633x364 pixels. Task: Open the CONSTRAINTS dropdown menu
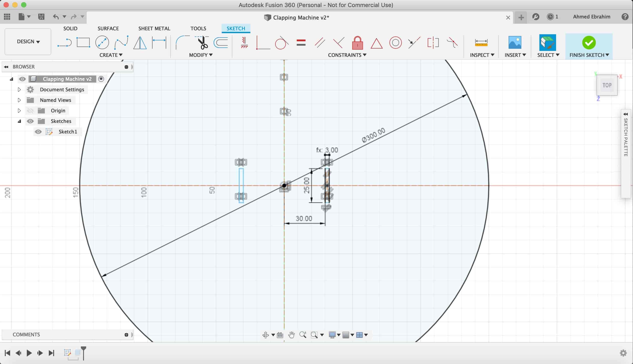click(x=347, y=55)
